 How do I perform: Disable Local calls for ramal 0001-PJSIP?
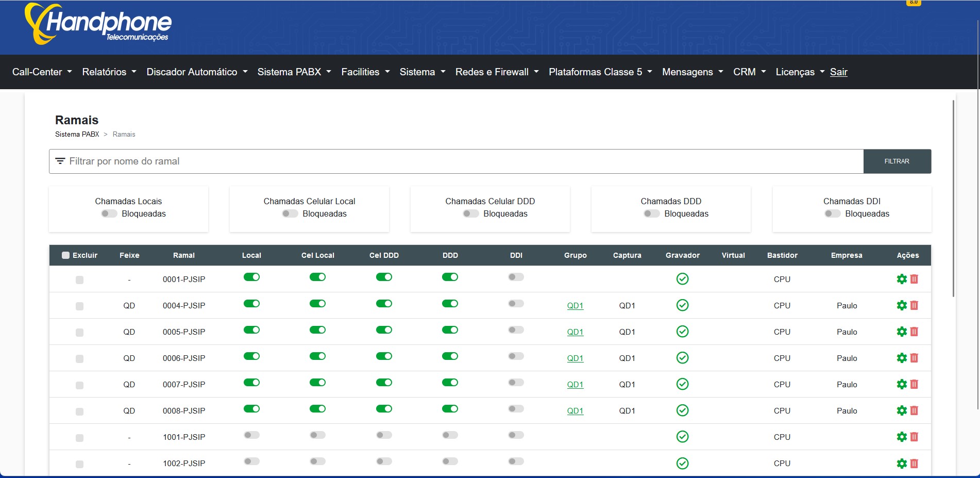tap(251, 277)
